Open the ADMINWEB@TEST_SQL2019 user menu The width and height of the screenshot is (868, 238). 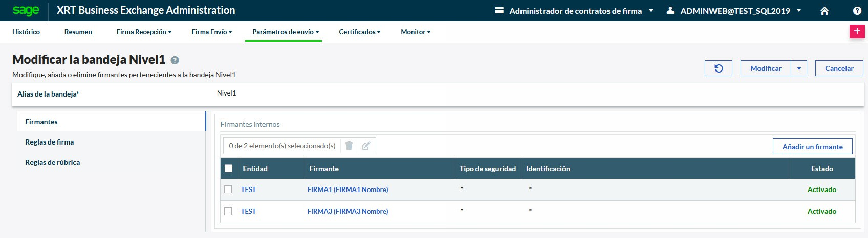(x=735, y=11)
